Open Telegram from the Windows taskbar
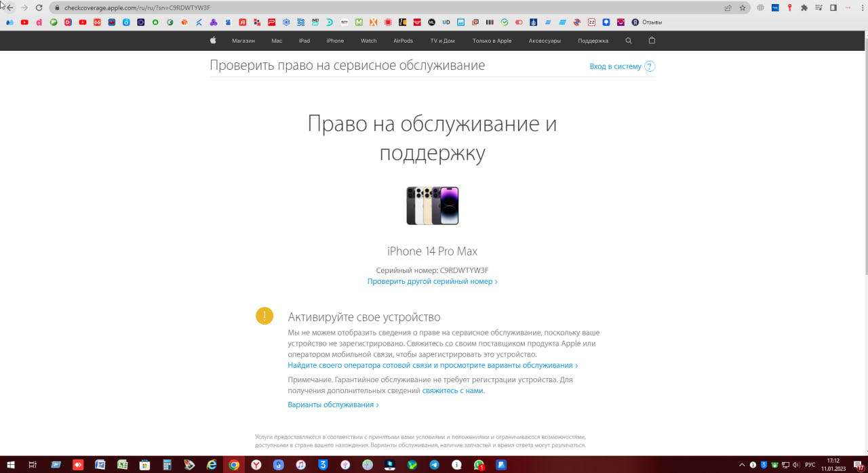Viewport: 868px width, 473px height. (434, 465)
